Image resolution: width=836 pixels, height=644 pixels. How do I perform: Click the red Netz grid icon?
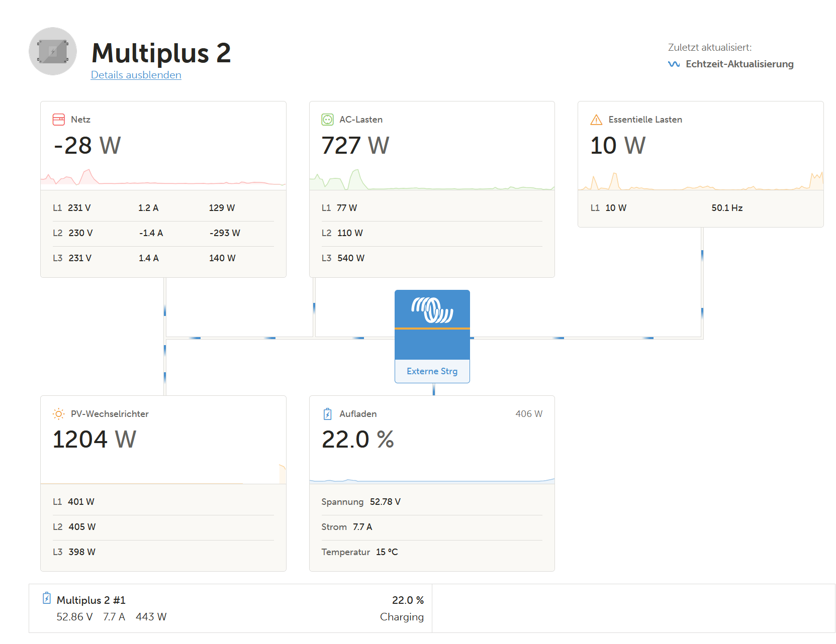tap(59, 120)
